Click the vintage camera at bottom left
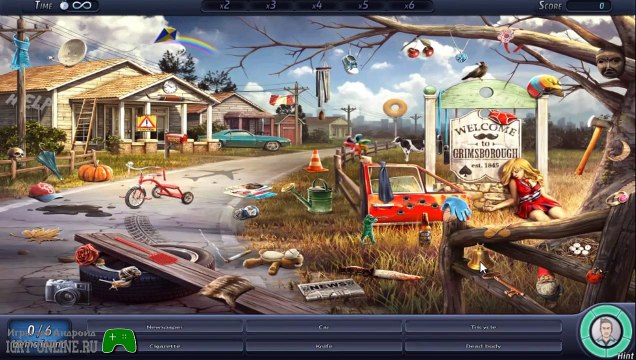 tap(67, 291)
